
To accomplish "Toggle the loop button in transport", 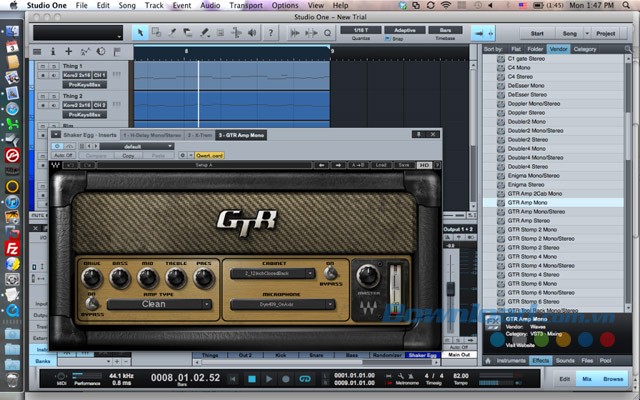I will tap(305, 379).
